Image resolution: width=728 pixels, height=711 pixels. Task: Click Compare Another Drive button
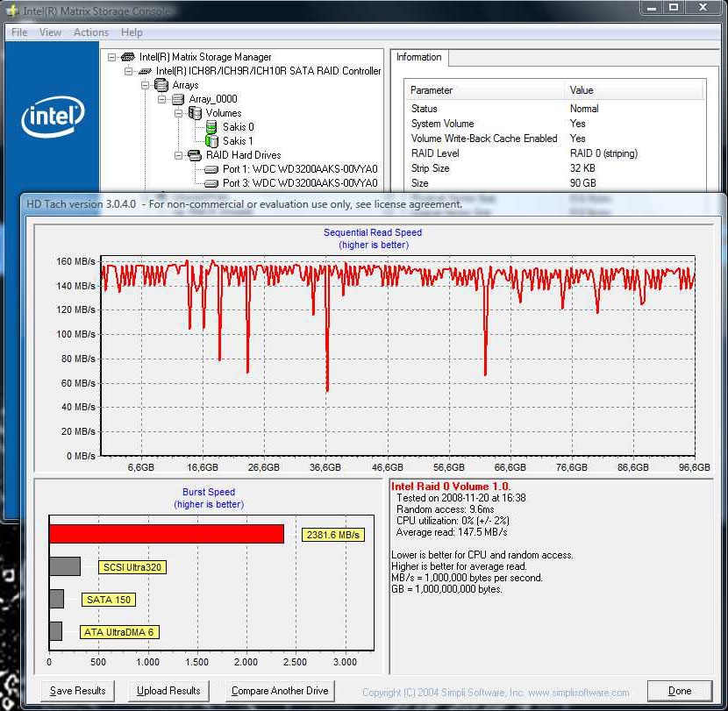[280, 691]
